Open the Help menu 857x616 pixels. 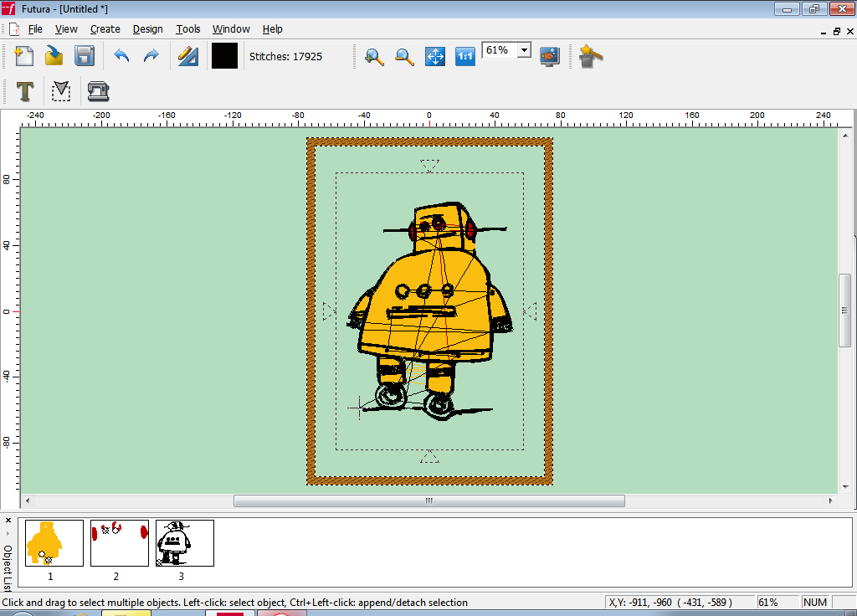tap(272, 29)
